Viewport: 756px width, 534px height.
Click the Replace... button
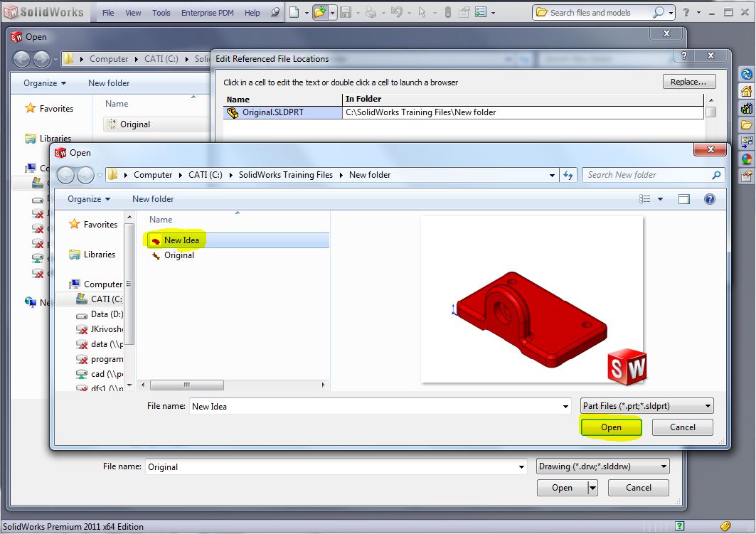point(688,82)
